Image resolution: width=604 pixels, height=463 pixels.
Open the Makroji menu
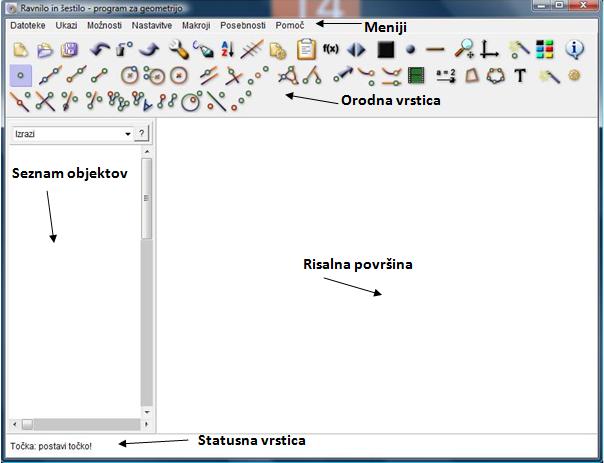coord(196,24)
